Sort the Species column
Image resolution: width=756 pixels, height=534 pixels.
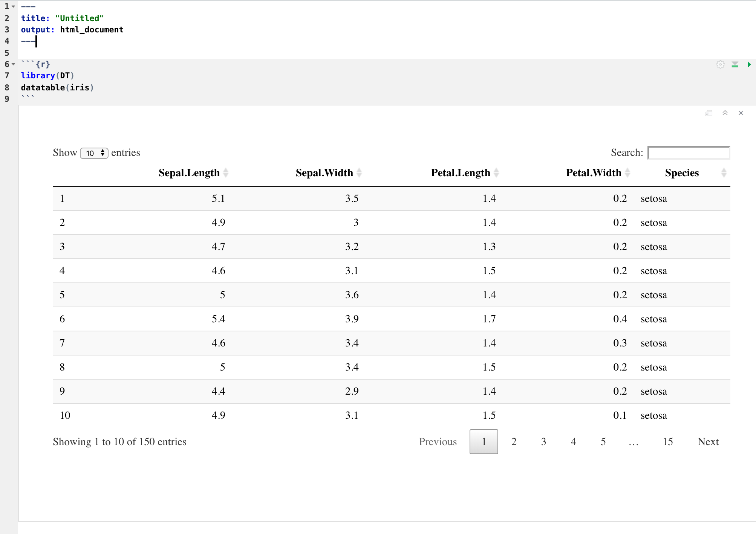click(682, 173)
